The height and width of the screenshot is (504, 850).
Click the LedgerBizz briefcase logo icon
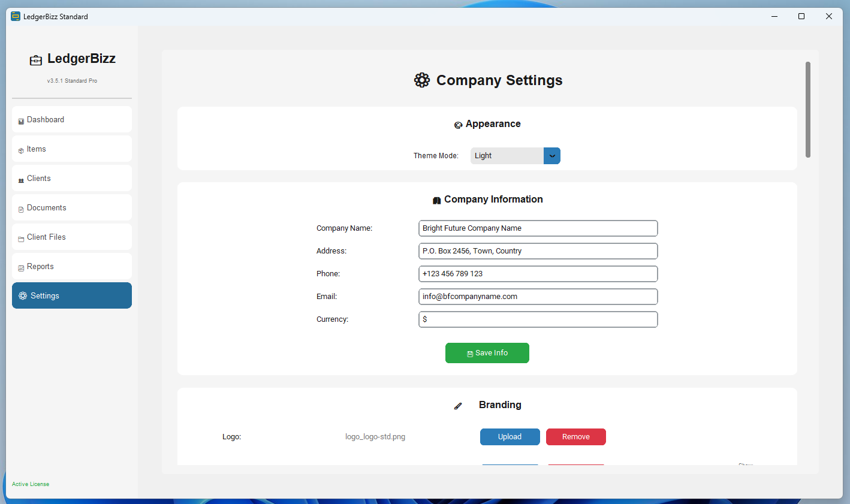[x=36, y=60]
